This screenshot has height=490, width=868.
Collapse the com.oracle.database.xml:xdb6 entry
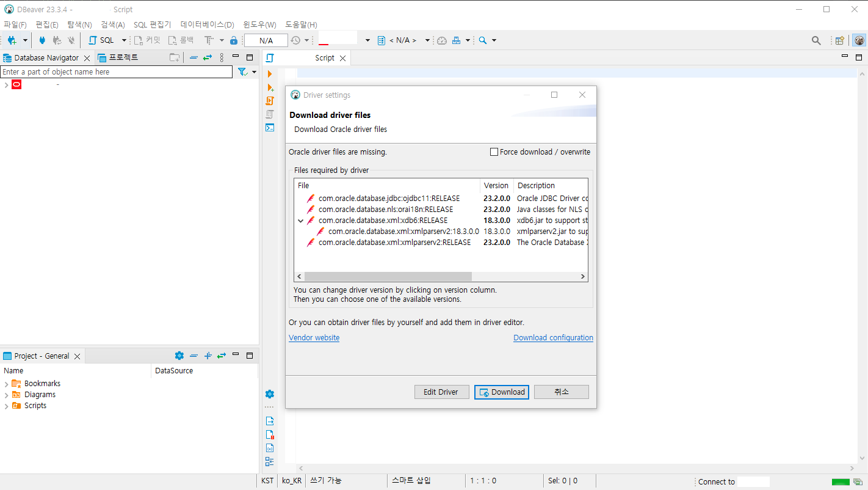coord(300,220)
